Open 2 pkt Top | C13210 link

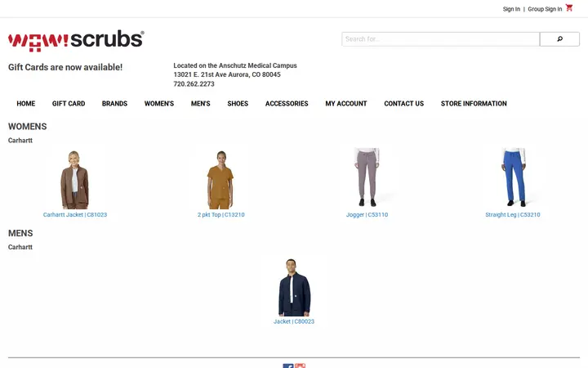[220, 215]
